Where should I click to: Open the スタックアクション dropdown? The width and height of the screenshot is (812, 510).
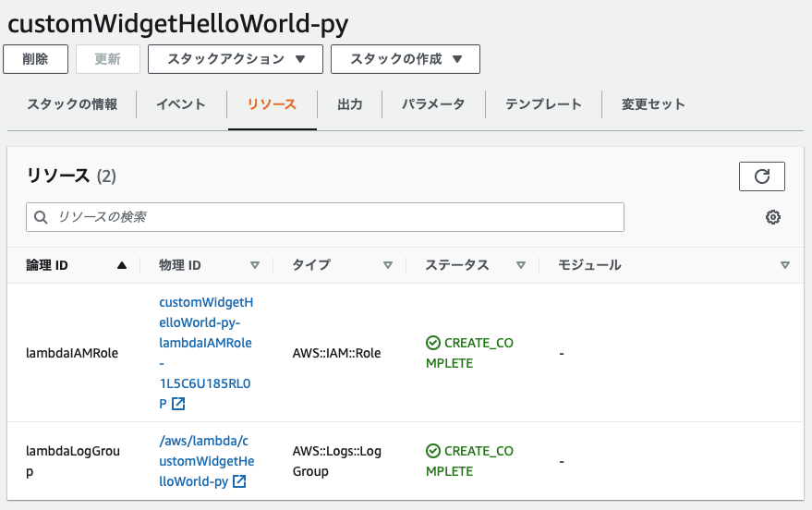[236, 59]
